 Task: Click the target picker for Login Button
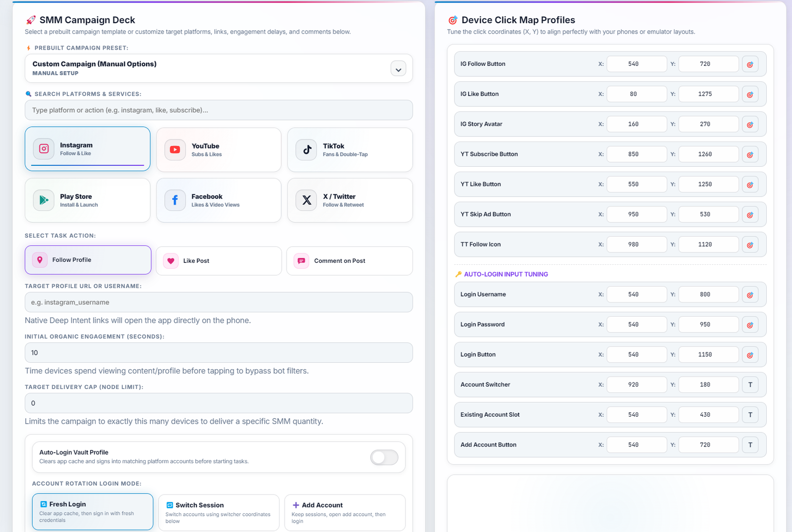tap(750, 355)
